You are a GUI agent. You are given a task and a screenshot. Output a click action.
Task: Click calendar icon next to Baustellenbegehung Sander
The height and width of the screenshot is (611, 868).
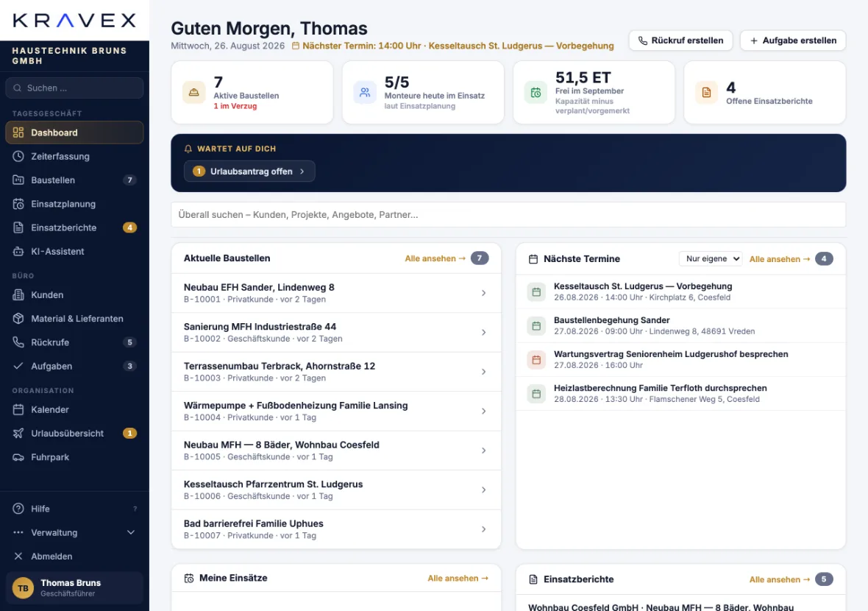[536, 325]
